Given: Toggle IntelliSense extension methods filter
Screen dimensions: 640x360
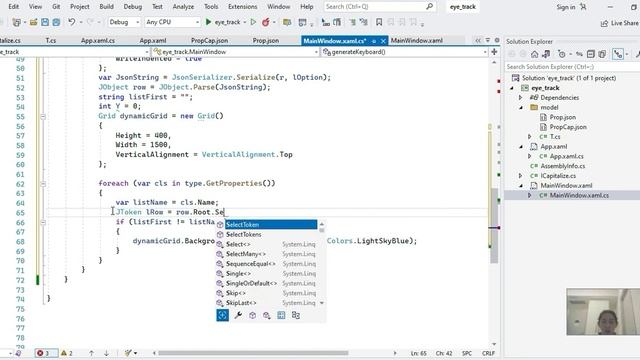Looking at the screenshot, I should tap(267, 315).
